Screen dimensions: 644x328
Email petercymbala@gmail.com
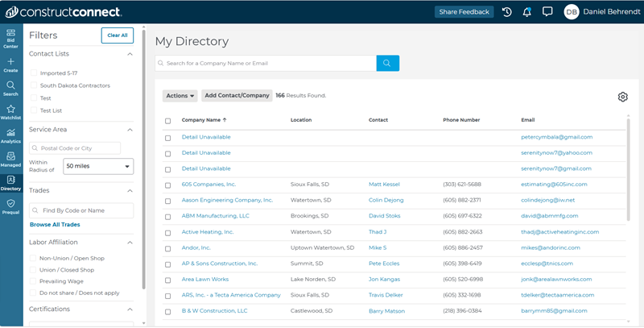[556, 137]
